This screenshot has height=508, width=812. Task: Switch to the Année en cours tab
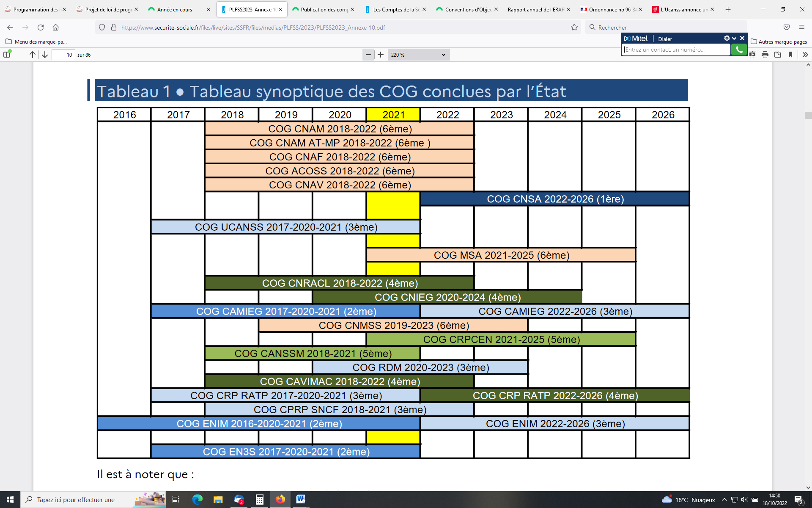[175, 9]
